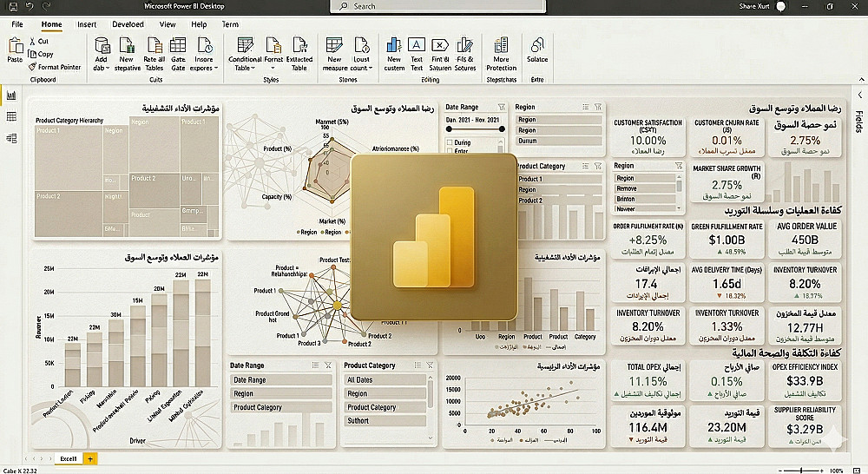
Task: Open the Add dab dropdown
Action: coord(108,68)
